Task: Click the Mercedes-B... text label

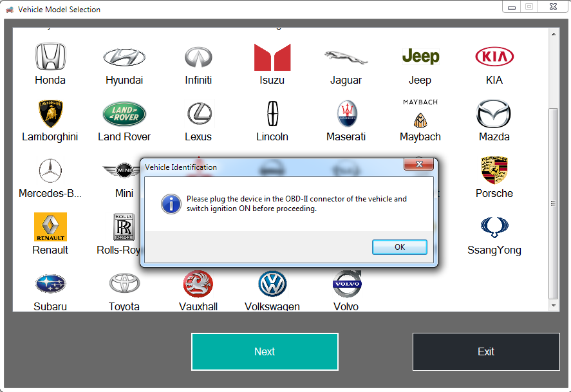Action: tap(50, 193)
